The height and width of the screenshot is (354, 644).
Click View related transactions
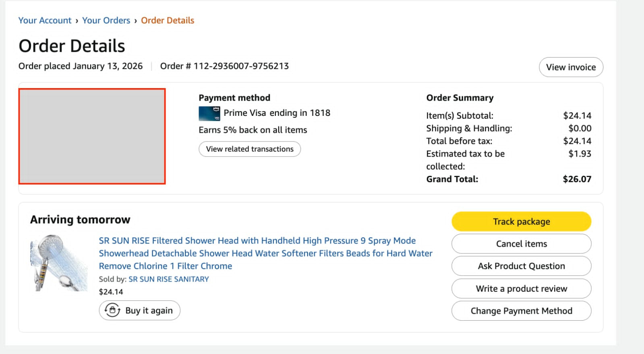[x=249, y=149]
